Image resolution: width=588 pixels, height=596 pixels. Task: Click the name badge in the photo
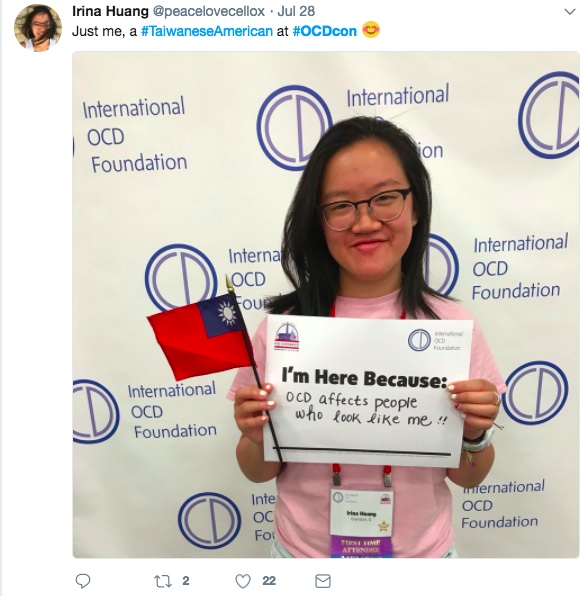tap(361, 523)
